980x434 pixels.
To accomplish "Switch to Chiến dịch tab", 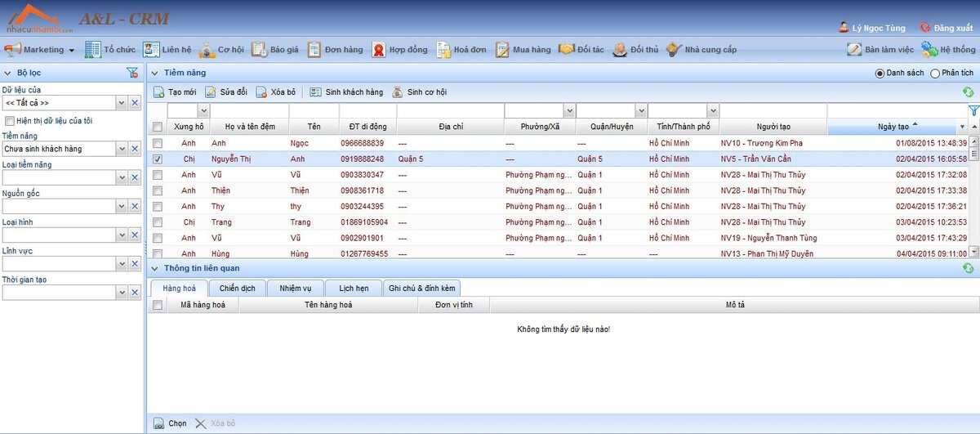I will (x=238, y=288).
